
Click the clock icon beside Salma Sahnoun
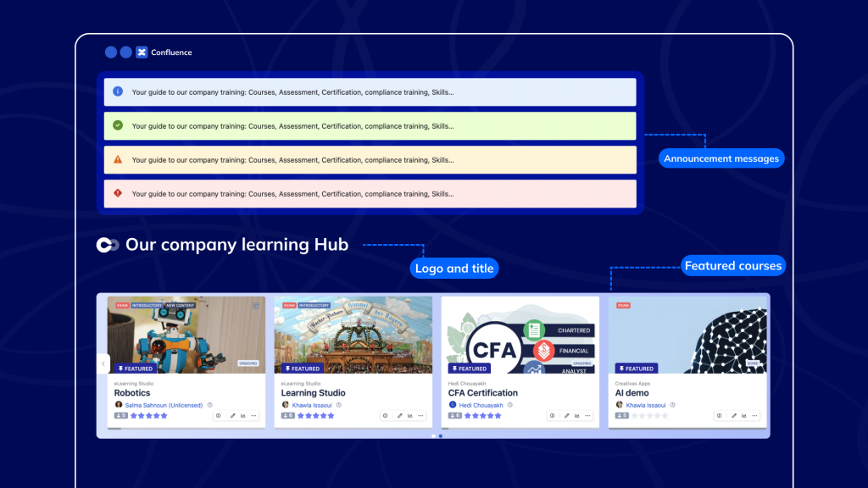click(x=210, y=405)
